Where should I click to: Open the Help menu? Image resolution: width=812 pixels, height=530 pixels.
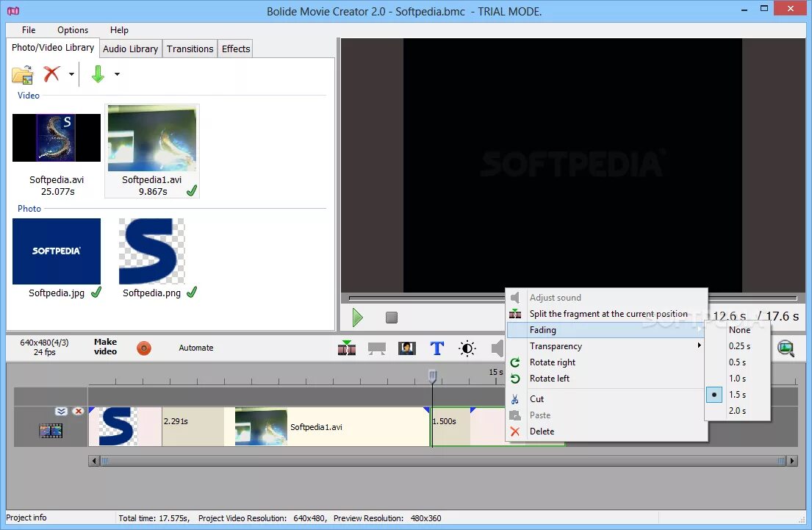(x=119, y=30)
